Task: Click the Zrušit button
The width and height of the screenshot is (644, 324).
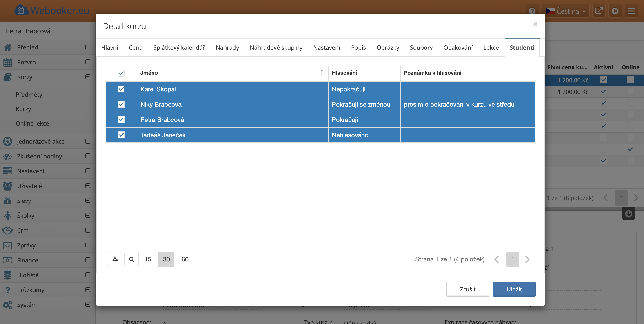Action: click(468, 289)
